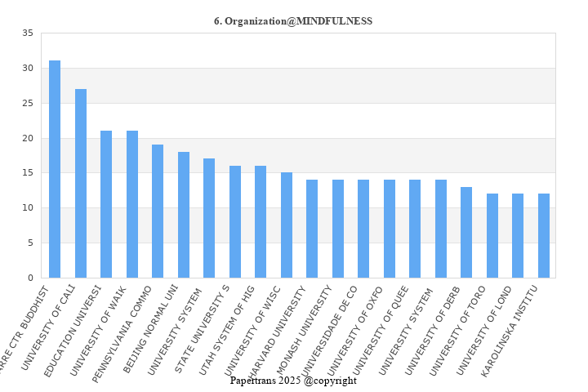
Task: Click the y-axis value 0
Action: point(30,278)
